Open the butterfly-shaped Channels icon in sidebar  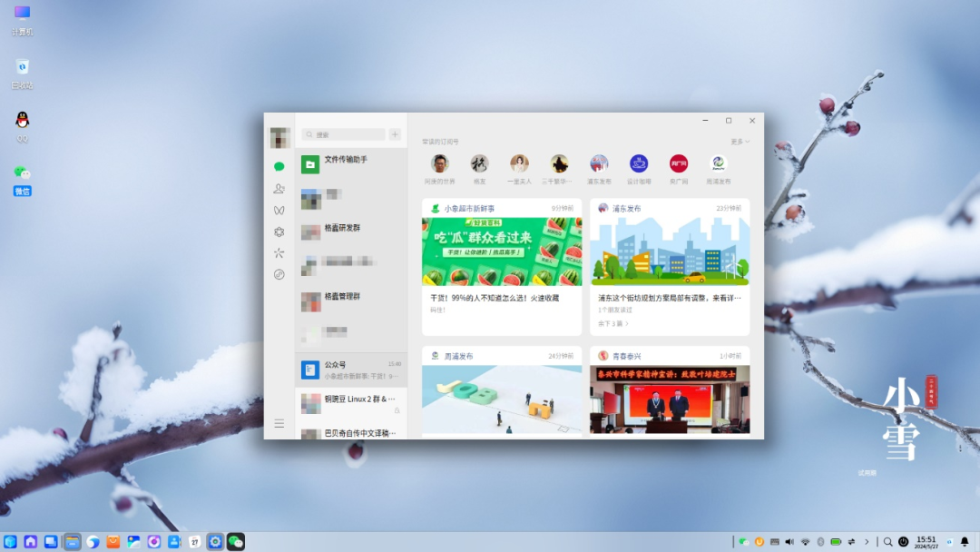click(279, 210)
